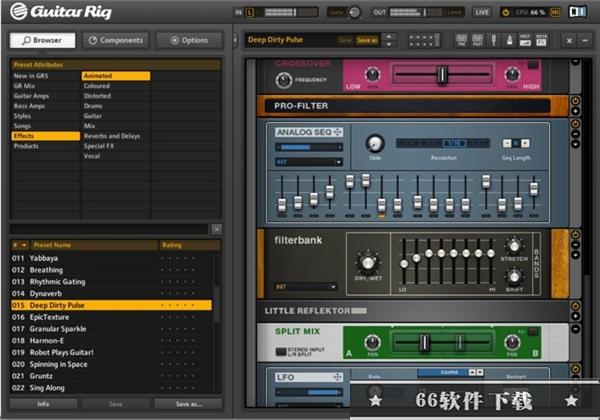Image resolution: width=600 pixels, height=420 pixels.
Task: Adjust the first Analog Seq step fader
Action: [x=282, y=205]
